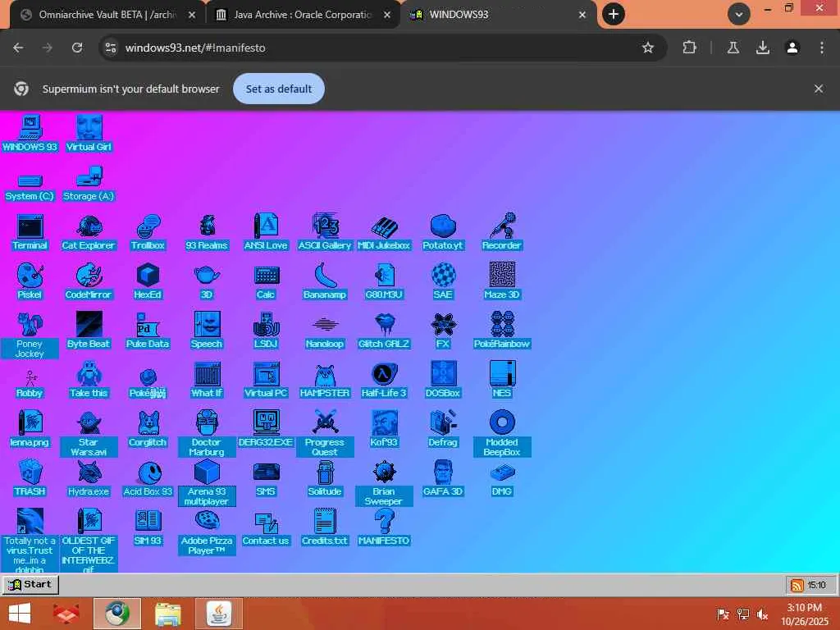This screenshot has width=840, height=630.
Task: Open ANSI Love icon
Action: (x=266, y=232)
